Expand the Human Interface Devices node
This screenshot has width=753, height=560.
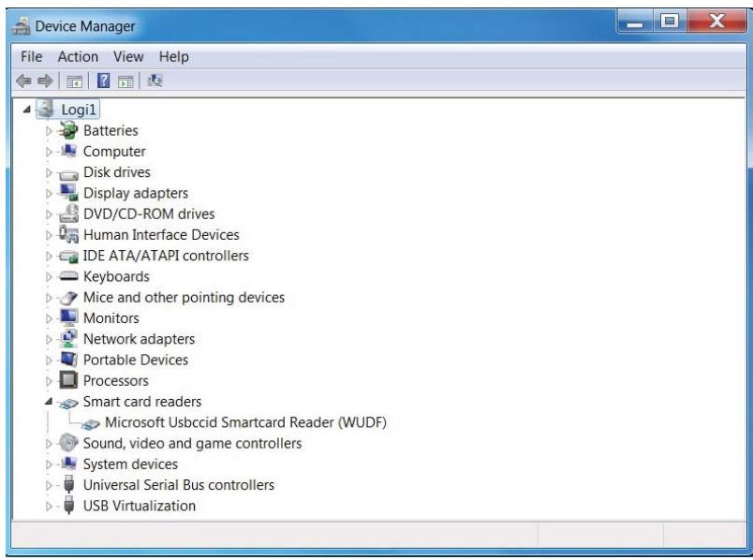tap(49, 235)
